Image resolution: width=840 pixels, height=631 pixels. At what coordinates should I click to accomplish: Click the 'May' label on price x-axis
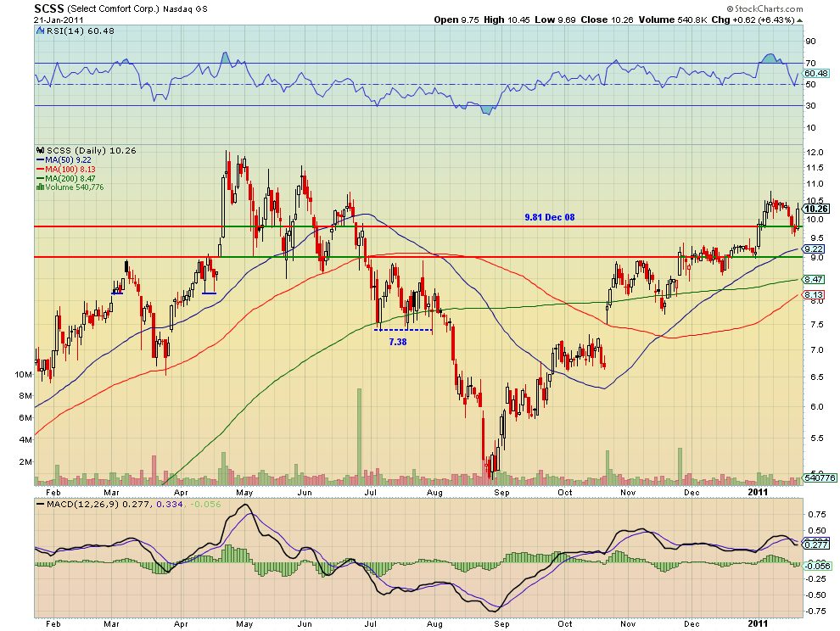point(244,492)
